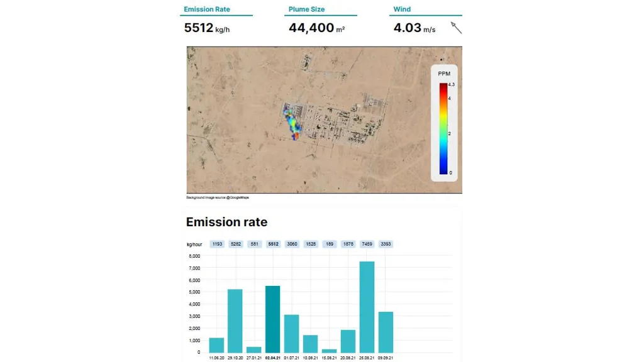Select the highlighted 02.04.21 bar
The image size is (644, 362).
[273, 319]
